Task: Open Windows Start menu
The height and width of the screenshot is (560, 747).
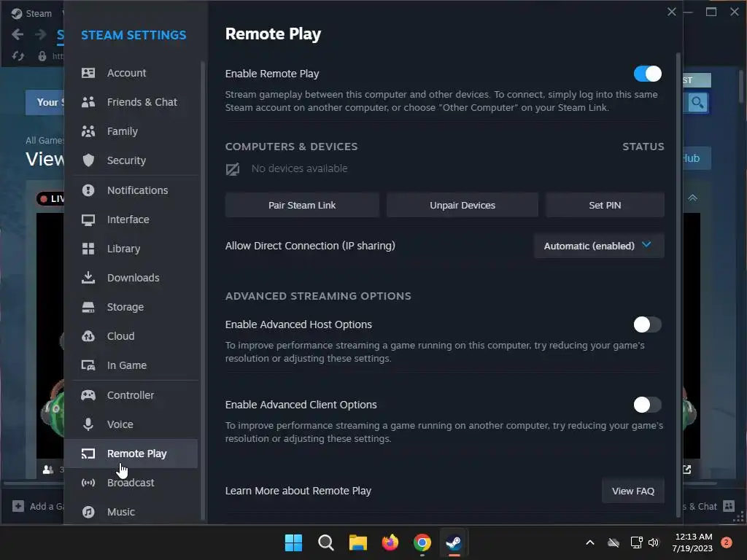Action: (x=293, y=542)
